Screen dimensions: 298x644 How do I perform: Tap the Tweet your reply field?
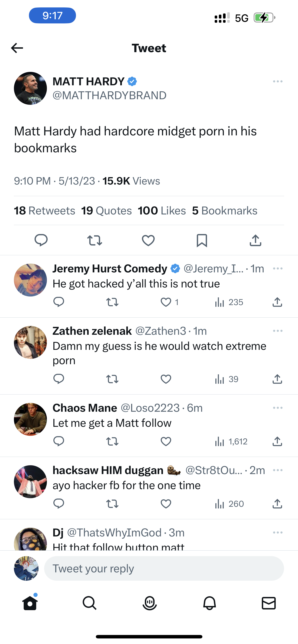click(164, 568)
